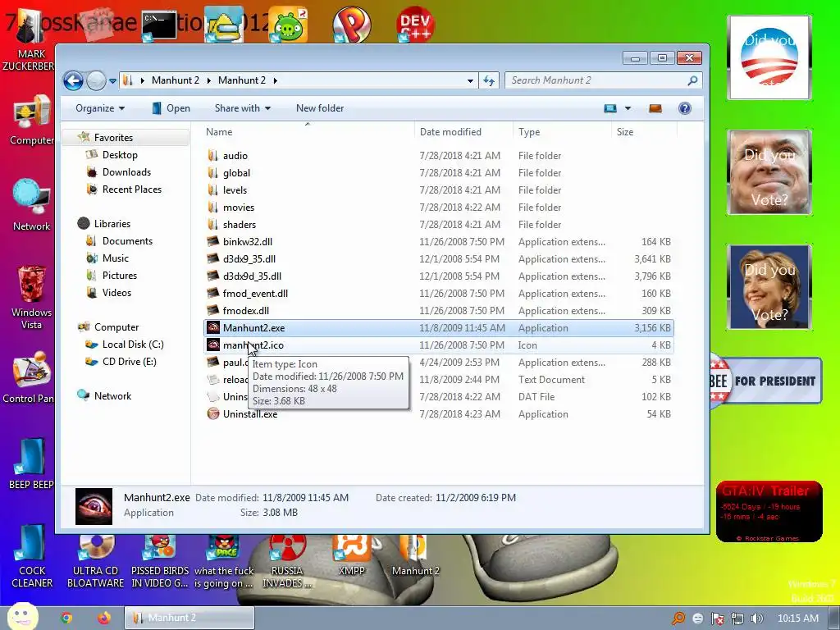Viewport: 840px width, 630px height.
Task: Sort files by the Type column
Action: click(x=562, y=132)
